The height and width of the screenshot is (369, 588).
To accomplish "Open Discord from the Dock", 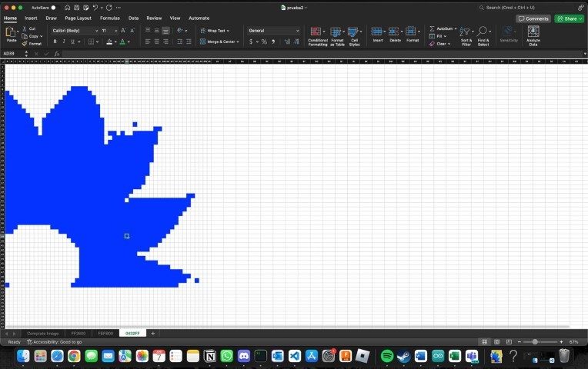I will tap(244, 355).
